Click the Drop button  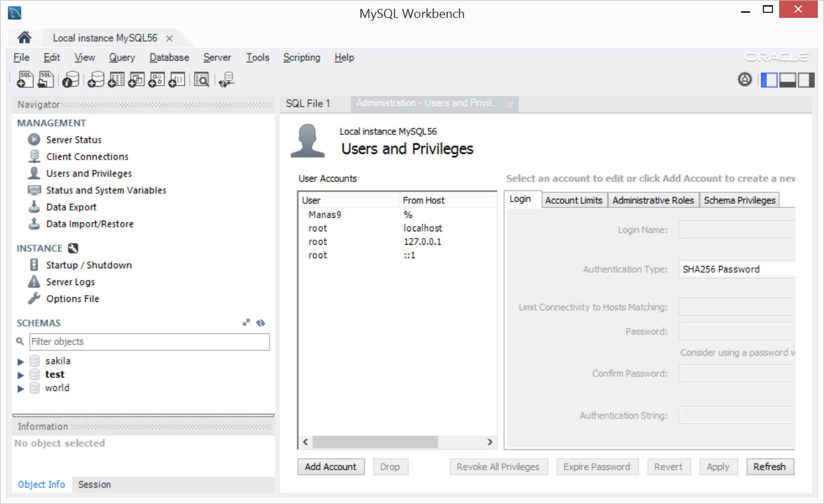pyautogui.click(x=390, y=467)
